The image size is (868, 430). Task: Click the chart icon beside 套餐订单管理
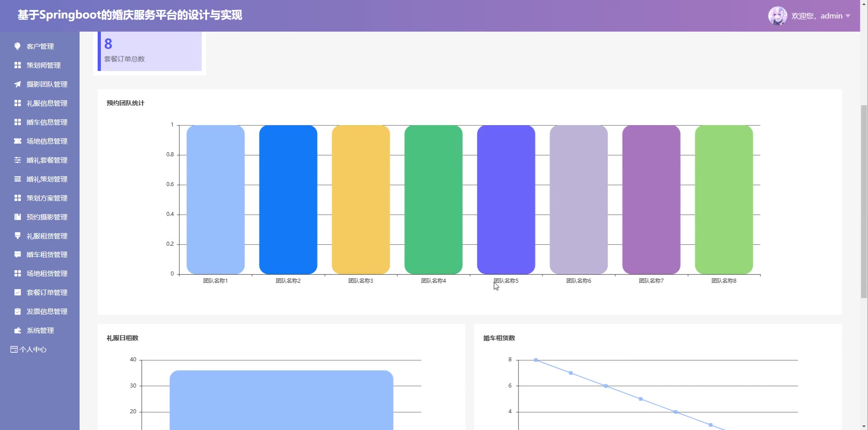click(18, 293)
